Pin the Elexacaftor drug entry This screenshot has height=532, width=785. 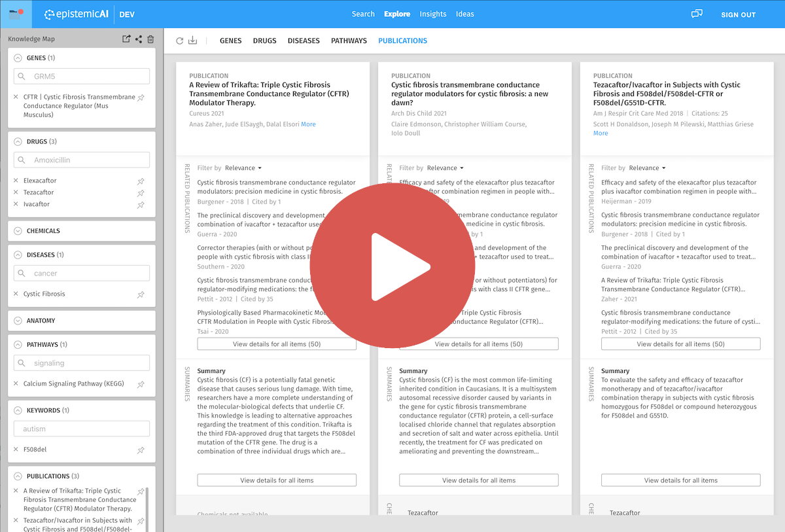141,181
